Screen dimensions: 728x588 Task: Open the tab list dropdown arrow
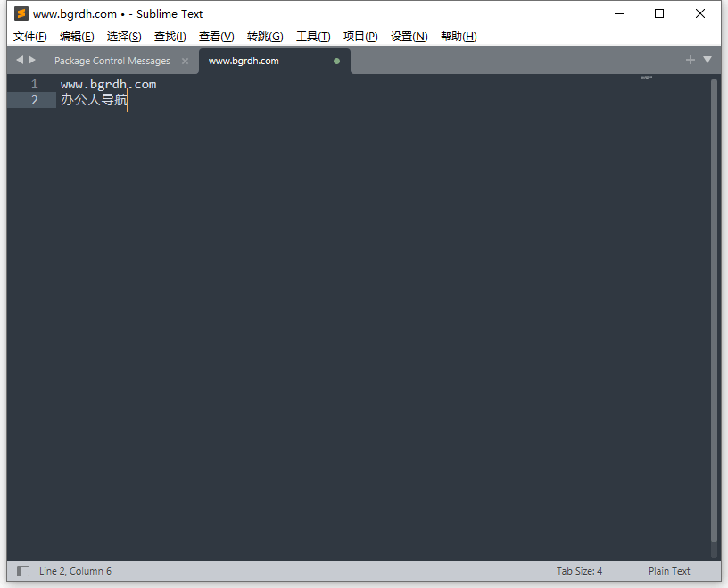click(x=707, y=60)
